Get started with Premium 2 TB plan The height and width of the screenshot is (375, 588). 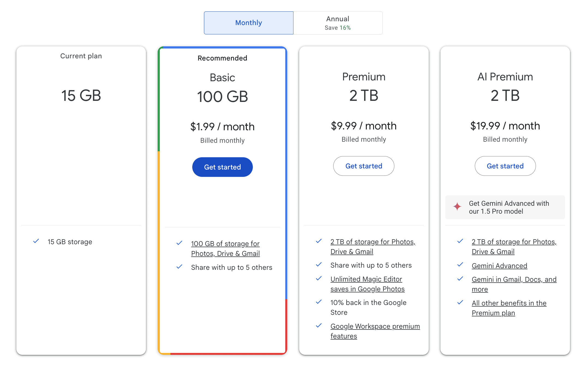364,166
